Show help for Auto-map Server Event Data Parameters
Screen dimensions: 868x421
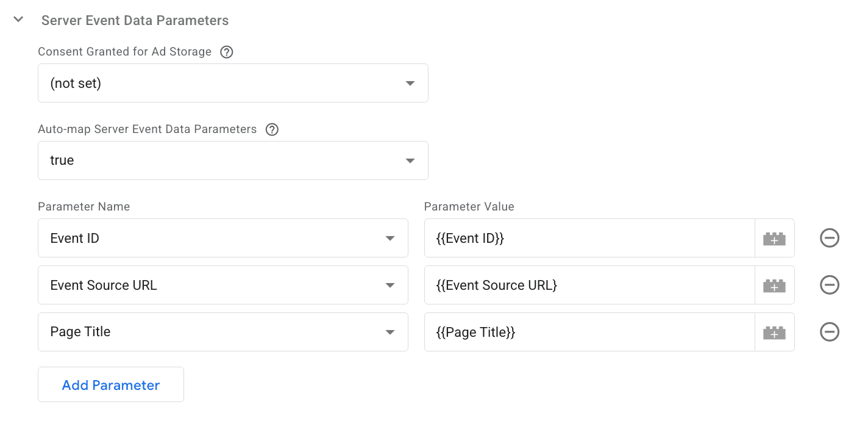pos(272,129)
